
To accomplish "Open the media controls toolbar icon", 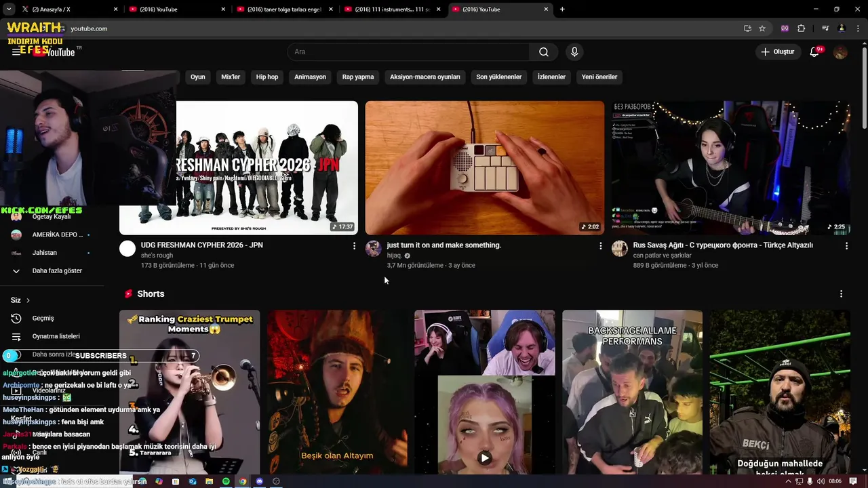I will (x=825, y=28).
